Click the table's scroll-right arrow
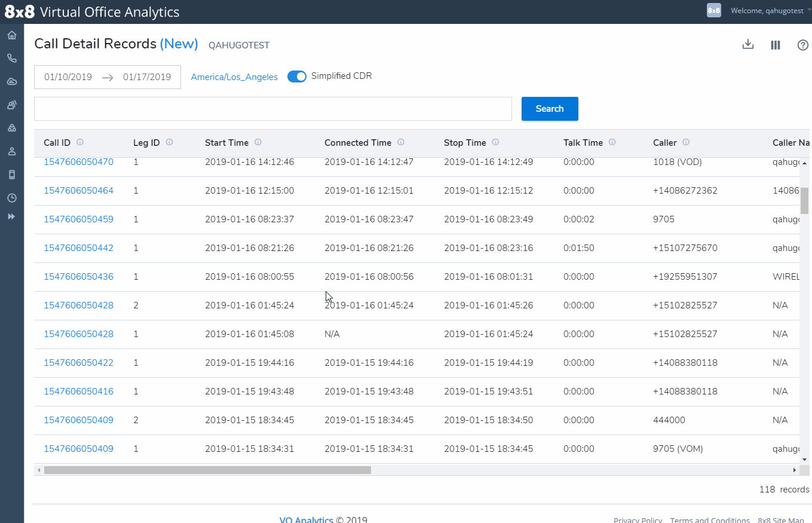The height and width of the screenshot is (523, 812). tap(795, 470)
